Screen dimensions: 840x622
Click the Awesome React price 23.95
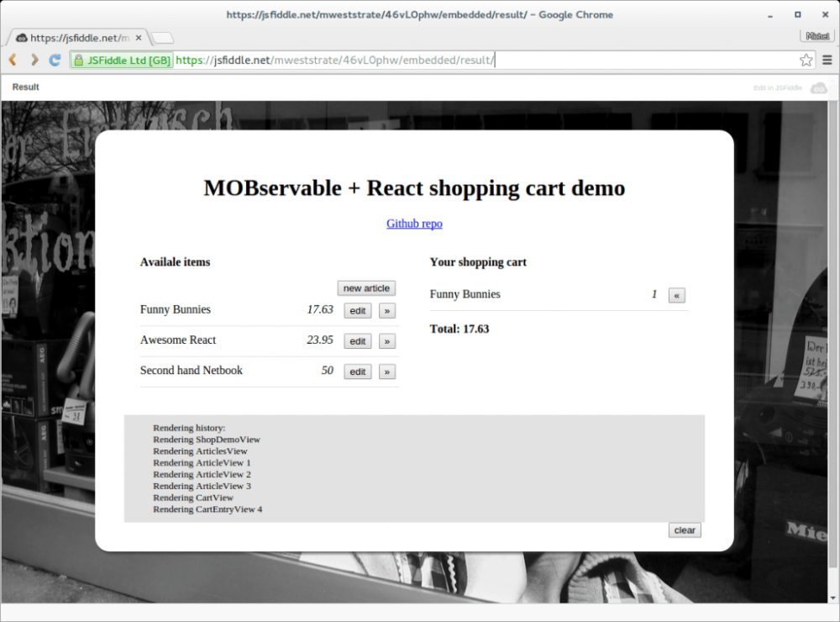(320, 340)
